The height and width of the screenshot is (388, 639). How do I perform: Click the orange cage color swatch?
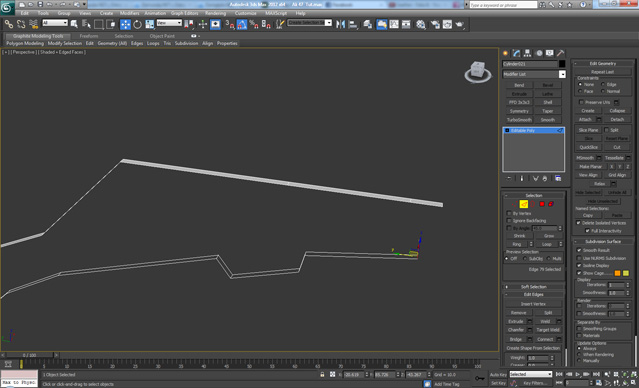click(x=617, y=273)
